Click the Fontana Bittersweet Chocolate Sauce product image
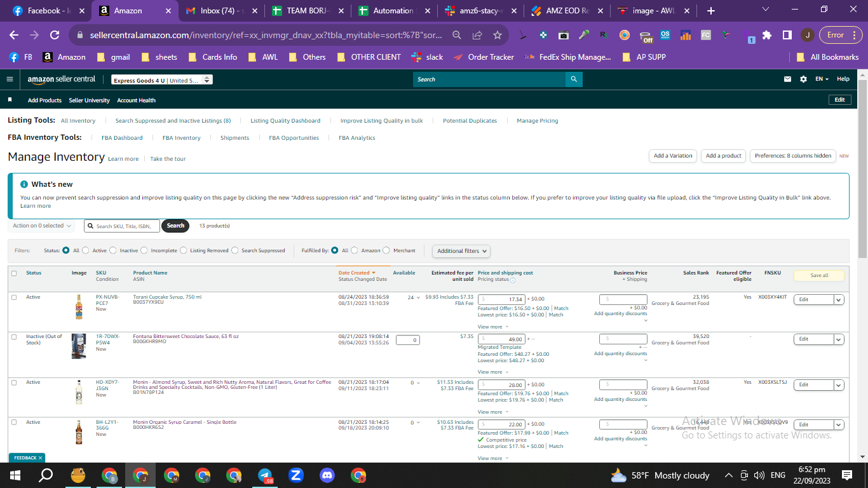Image resolution: width=868 pixels, height=488 pixels. coord(79,346)
